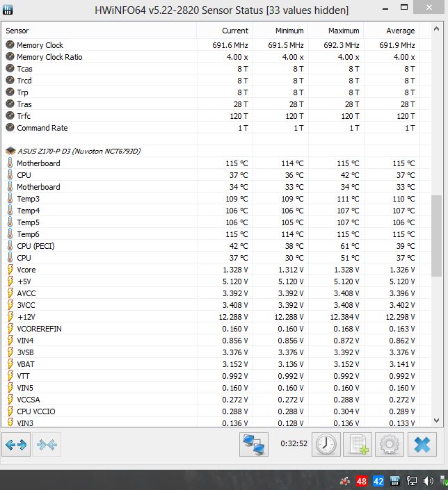
Task: Click the Minimum column header
Action: pyautogui.click(x=280, y=31)
